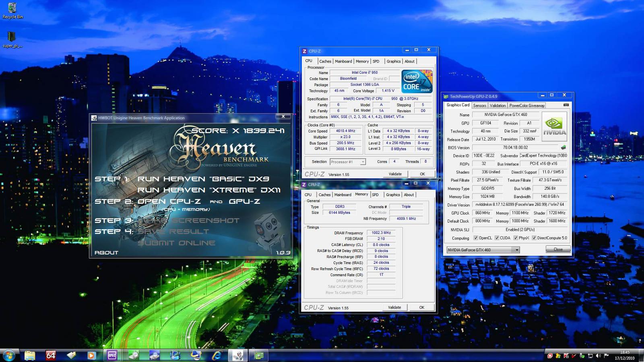Click the DRAM Frequency 1002.3 MHz value

381,233
